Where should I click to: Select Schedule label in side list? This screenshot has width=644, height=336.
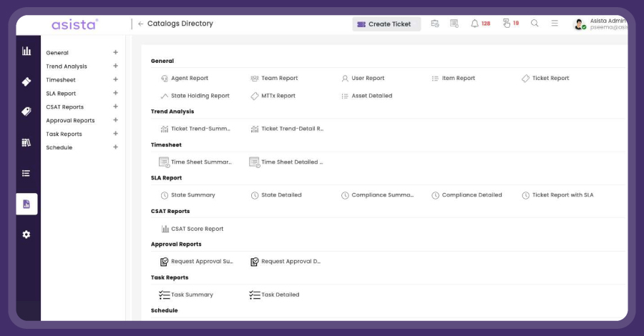coord(59,148)
